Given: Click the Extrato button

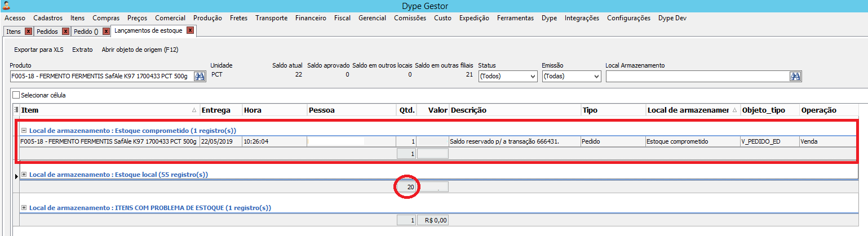Looking at the screenshot, I should 82,50.
